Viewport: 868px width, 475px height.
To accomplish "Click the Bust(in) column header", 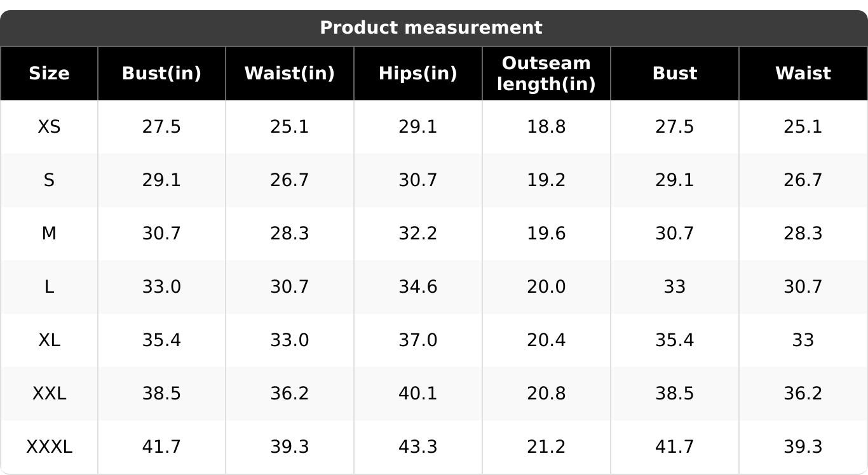I will (x=161, y=74).
